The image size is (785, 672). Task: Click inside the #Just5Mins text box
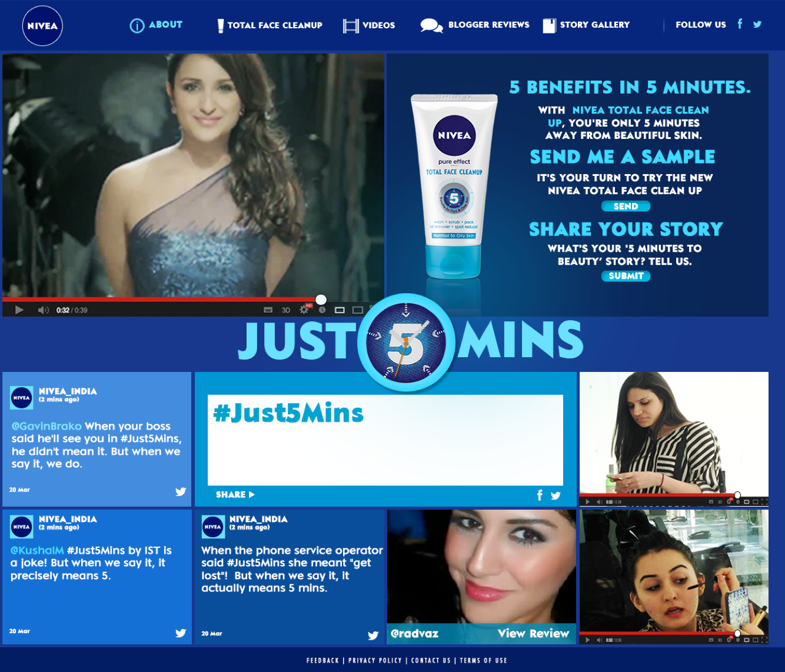click(385, 440)
